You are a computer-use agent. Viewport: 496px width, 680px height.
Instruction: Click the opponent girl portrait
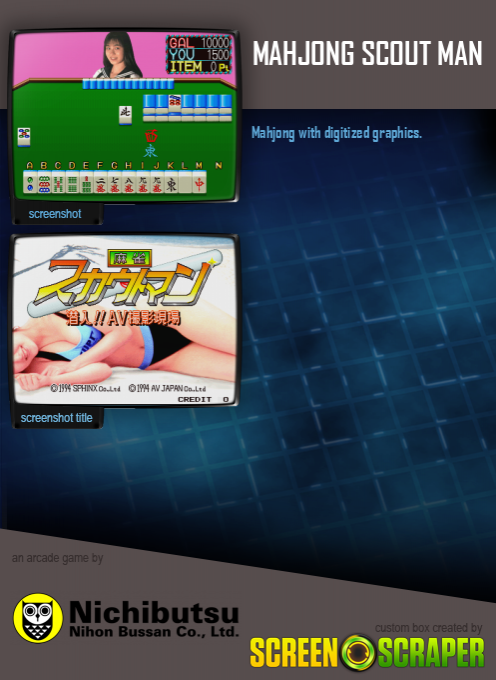click(117, 55)
